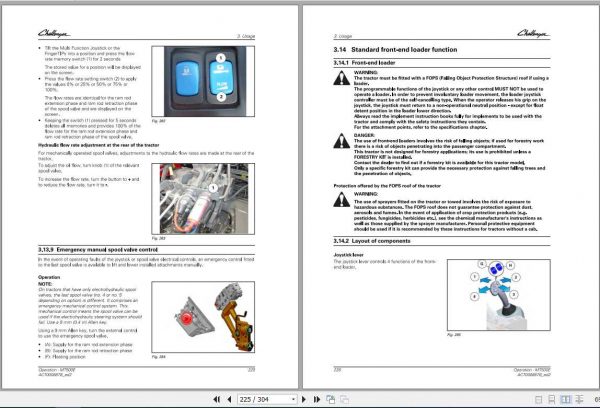
Task: Click the joystick lever diagram on the right page
Action: [499, 295]
